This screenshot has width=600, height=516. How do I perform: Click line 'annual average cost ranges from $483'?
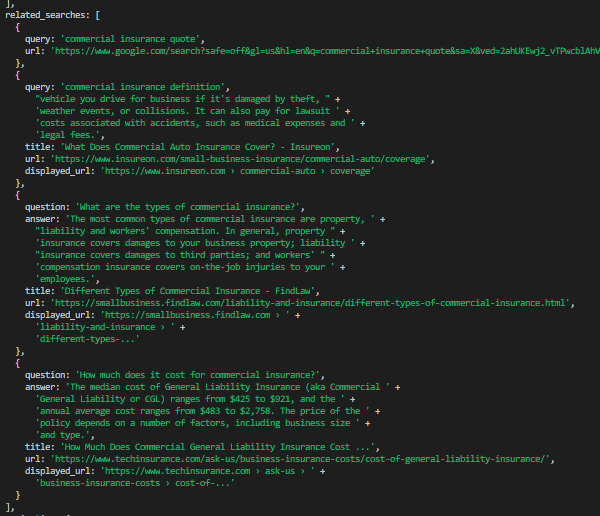coord(202,411)
